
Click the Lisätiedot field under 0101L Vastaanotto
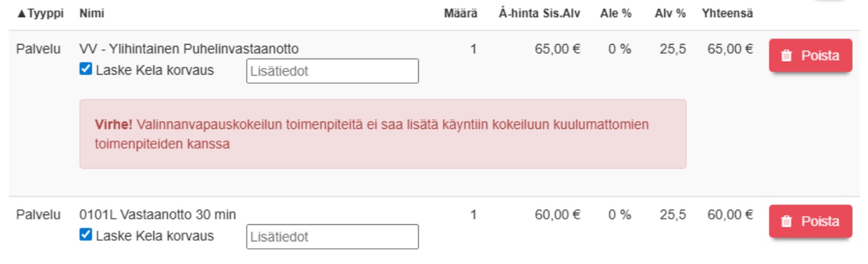333,237
